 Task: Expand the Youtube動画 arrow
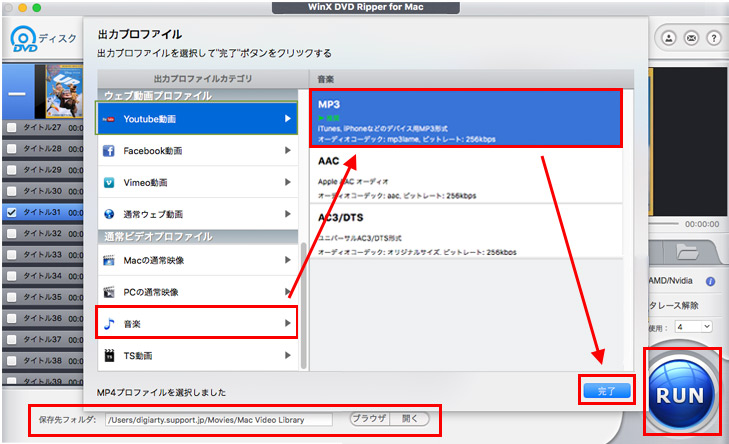click(288, 119)
